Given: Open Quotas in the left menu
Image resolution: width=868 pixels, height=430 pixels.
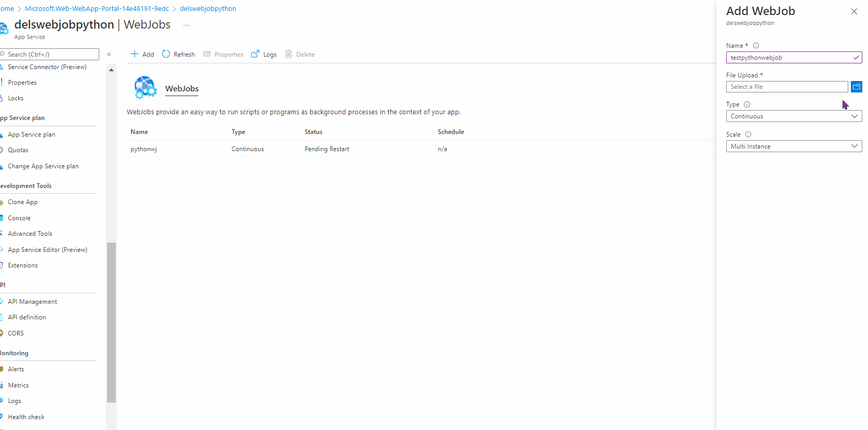Looking at the screenshot, I should point(18,150).
